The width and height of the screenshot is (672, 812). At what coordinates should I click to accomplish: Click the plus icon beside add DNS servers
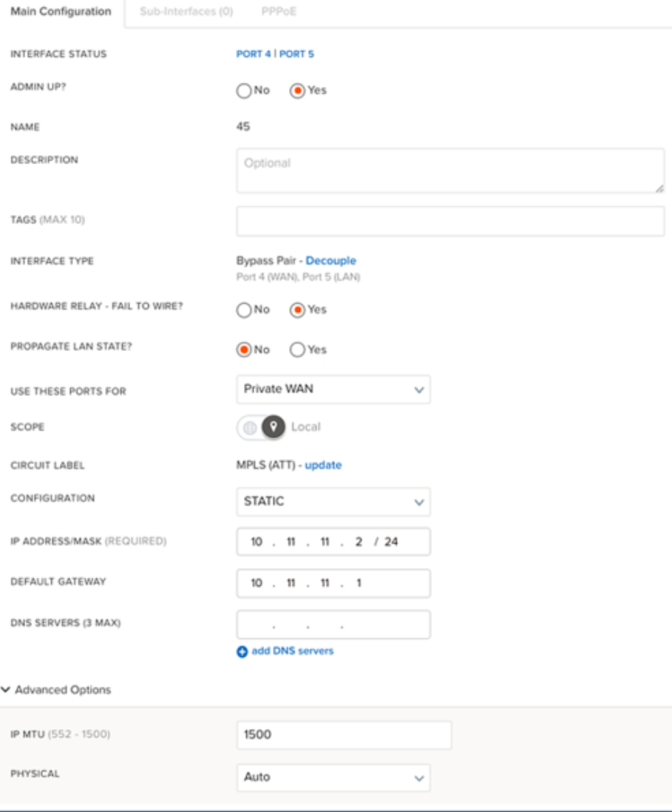[x=241, y=651]
